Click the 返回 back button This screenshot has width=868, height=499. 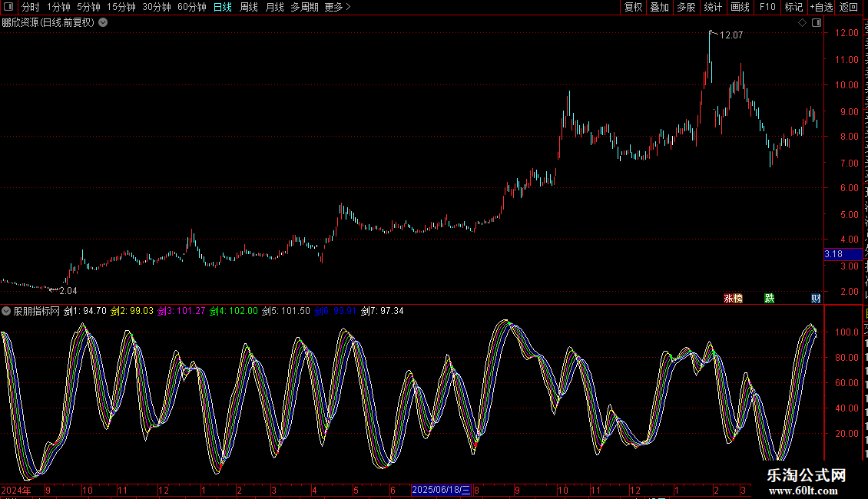(849, 7)
